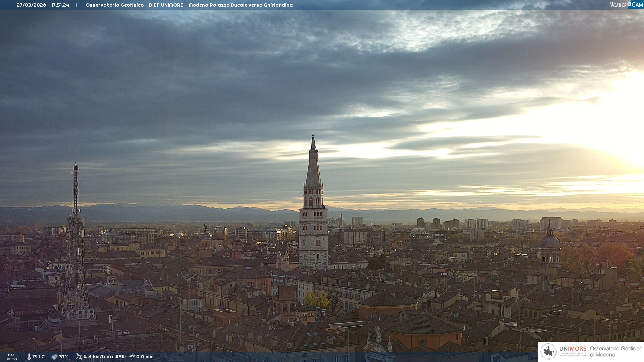Click the 37% humidity value
The image size is (644, 362).
[64, 357]
